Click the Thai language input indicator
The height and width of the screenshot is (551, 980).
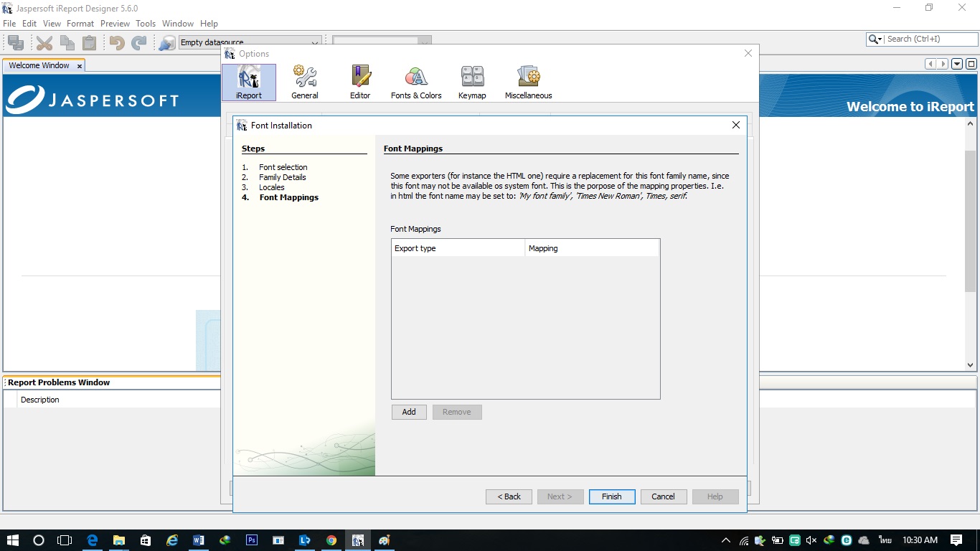coord(884,540)
